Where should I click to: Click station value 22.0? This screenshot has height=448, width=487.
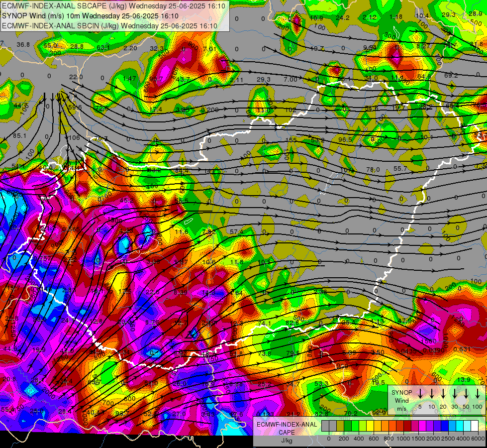coord(76,77)
